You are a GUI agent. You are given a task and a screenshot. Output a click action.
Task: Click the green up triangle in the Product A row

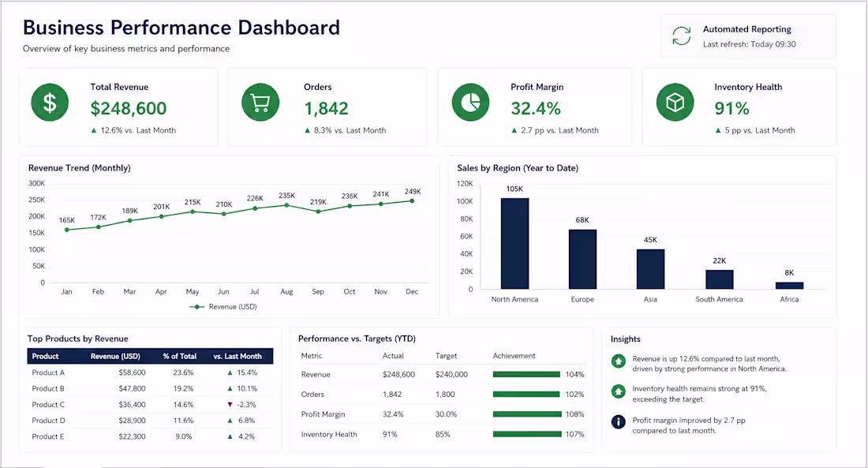(230, 373)
